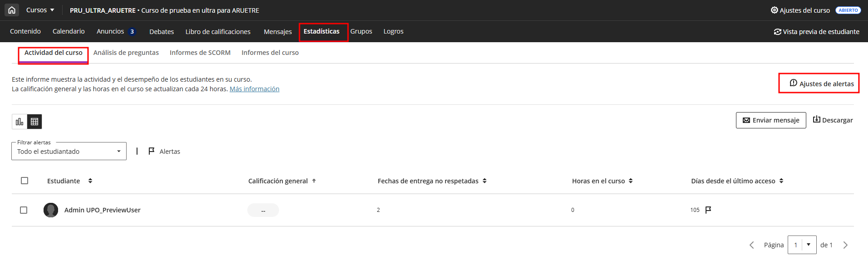
Task: Follow the Más información link
Action: pyautogui.click(x=254, y=89)
